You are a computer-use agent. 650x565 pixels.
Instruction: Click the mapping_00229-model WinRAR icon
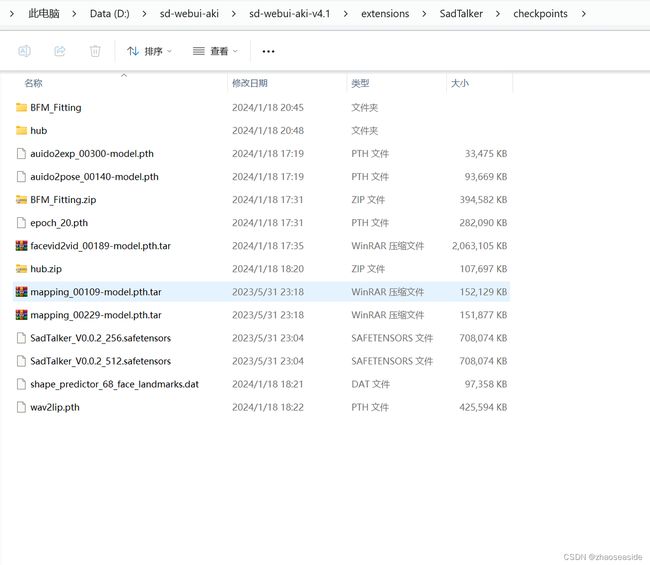coord(21,315)
